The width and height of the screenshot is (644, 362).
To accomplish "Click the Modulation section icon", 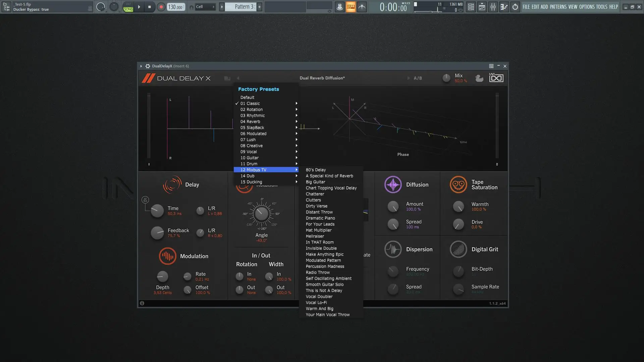I will [x=167, y=256].
